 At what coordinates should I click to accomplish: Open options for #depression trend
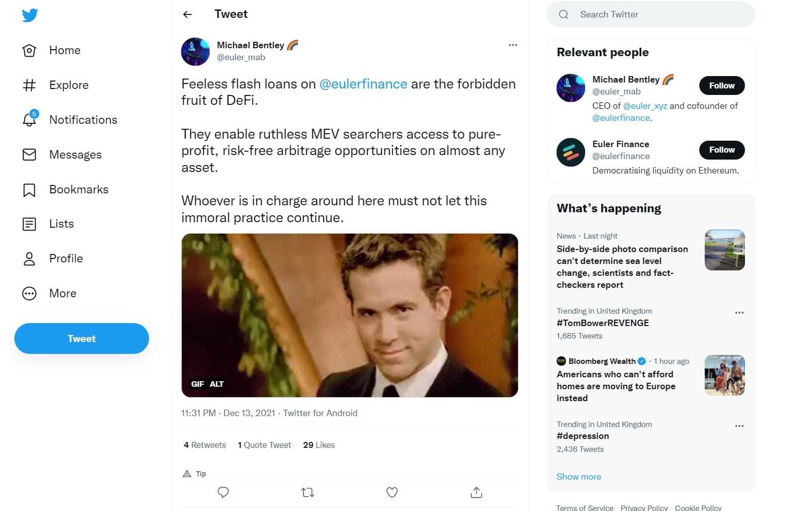(739, 426)
